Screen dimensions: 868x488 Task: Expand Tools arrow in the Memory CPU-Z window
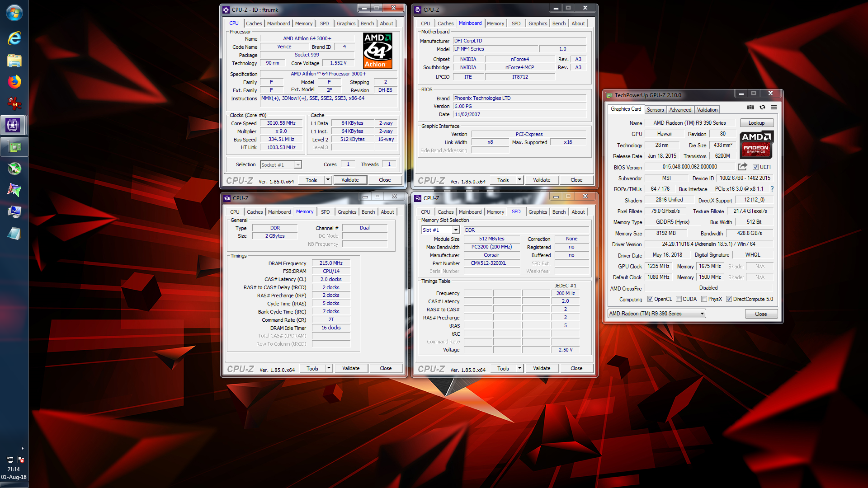pyautogui.click(x=329, y=368)
